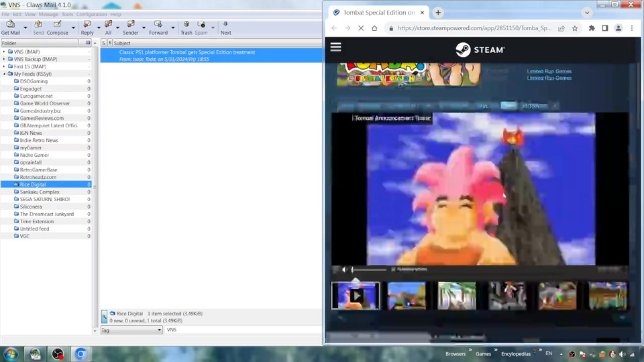Select the Tomba PS1 platformer message
This screenshot has height=362, width=644.
point(211,56)
